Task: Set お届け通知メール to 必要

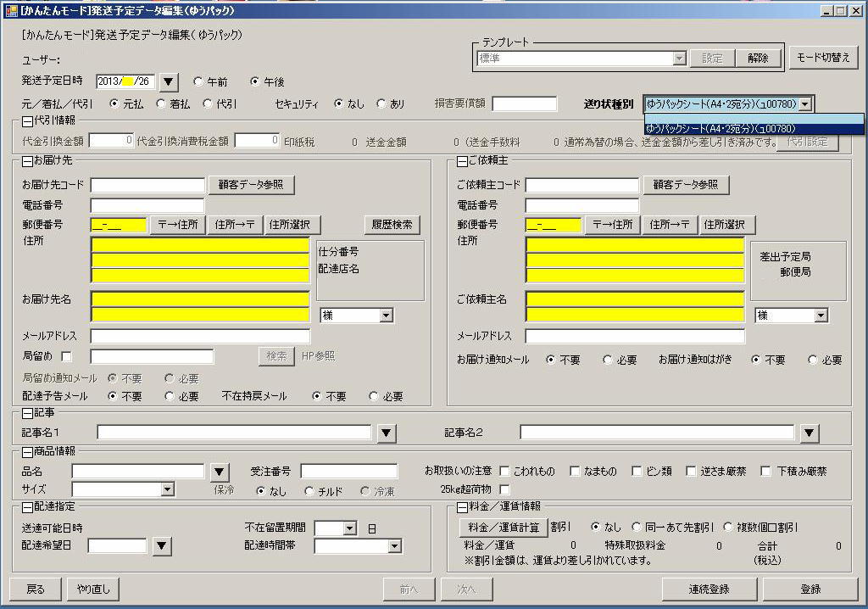Action: [x=608, y=360]
